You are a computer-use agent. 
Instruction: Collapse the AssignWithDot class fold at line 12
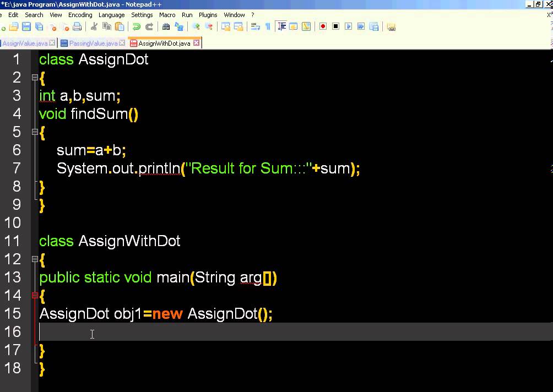pyautogui.click(x=35, y=259)
